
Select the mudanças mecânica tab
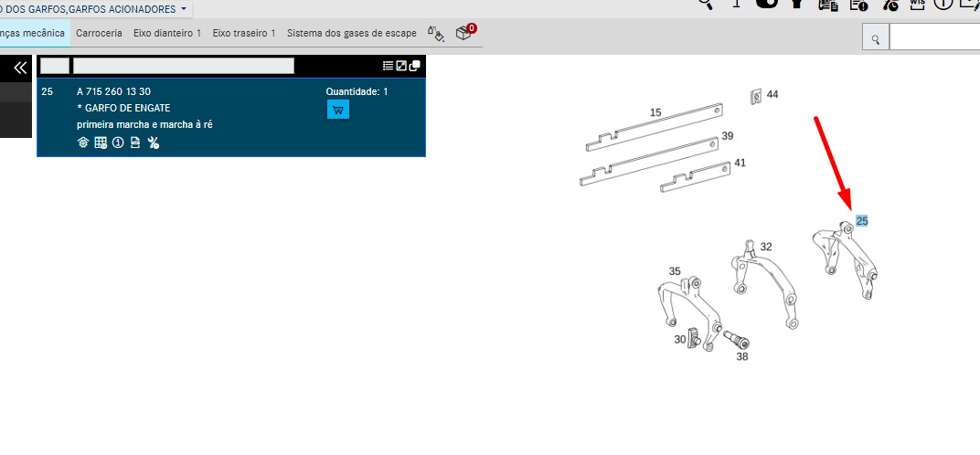[35, 33]
